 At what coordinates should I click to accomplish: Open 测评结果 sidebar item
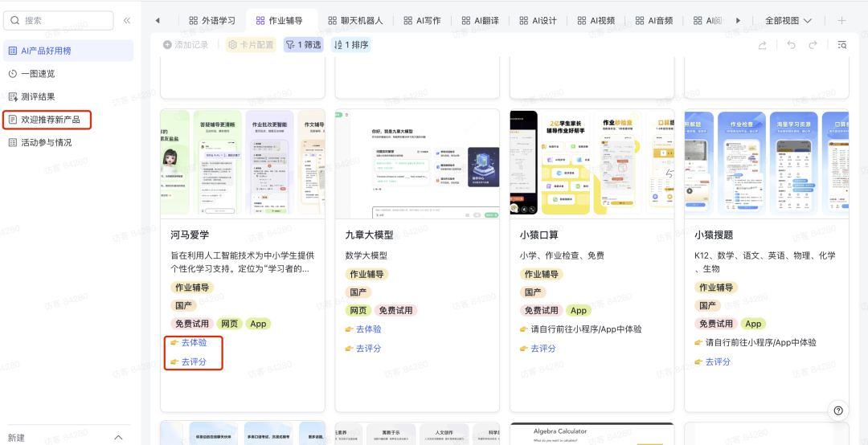pyautogui.click(x=68, y=97)
